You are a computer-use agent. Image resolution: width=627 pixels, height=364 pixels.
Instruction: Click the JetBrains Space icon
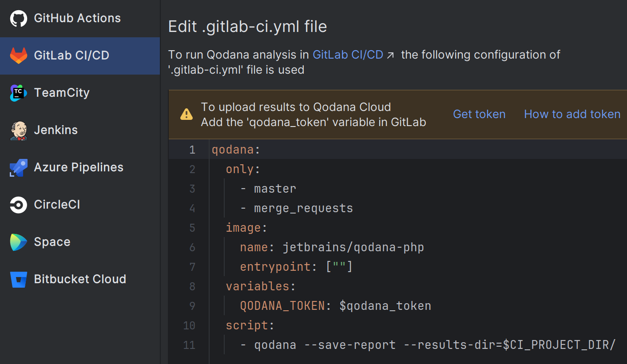coord(18,242)
